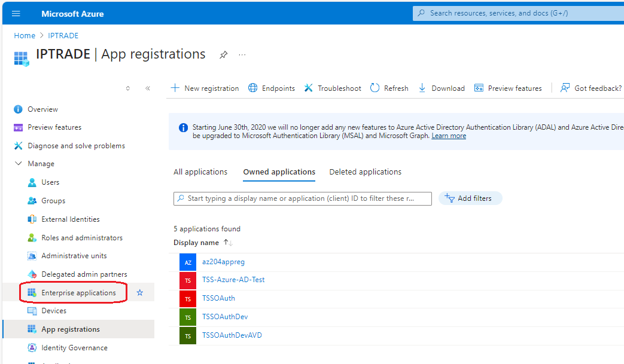Click the '5 applications found' text
Screen dimensions: 624x364
tap(207, 229)
